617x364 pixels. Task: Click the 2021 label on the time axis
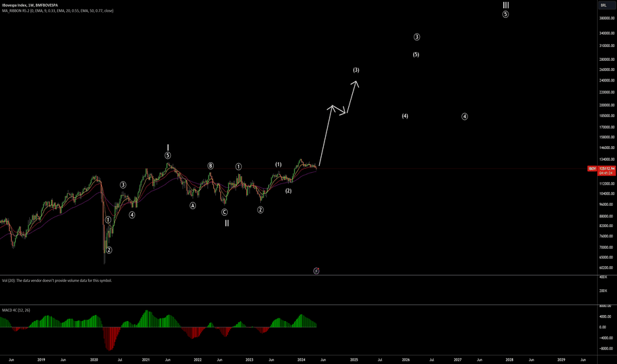tap(146, 359)
